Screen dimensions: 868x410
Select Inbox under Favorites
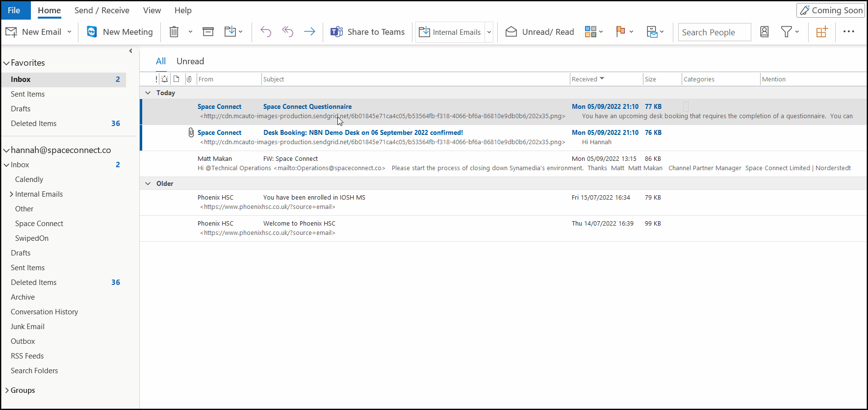click(64, 79)
